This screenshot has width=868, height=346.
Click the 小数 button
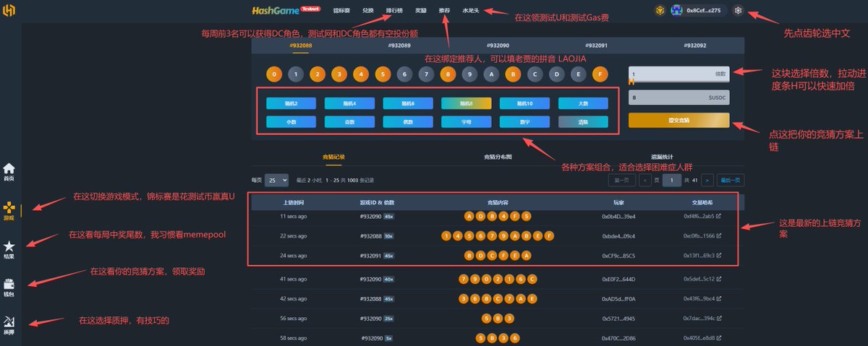tap(292, 122)
